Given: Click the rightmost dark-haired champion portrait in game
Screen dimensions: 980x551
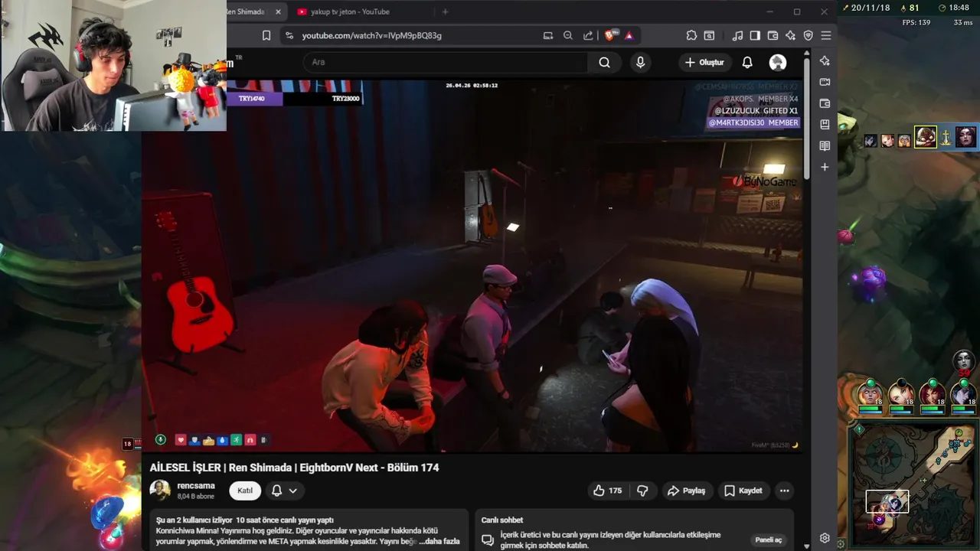Looking at the screenshot, I should click(x=966, y=137).
